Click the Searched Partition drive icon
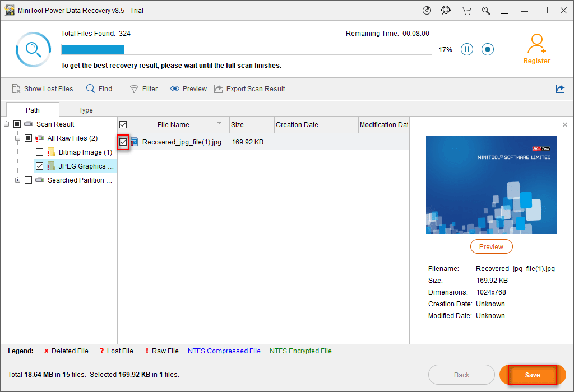This screenshot has height=392, width=574. pos(40,180)
